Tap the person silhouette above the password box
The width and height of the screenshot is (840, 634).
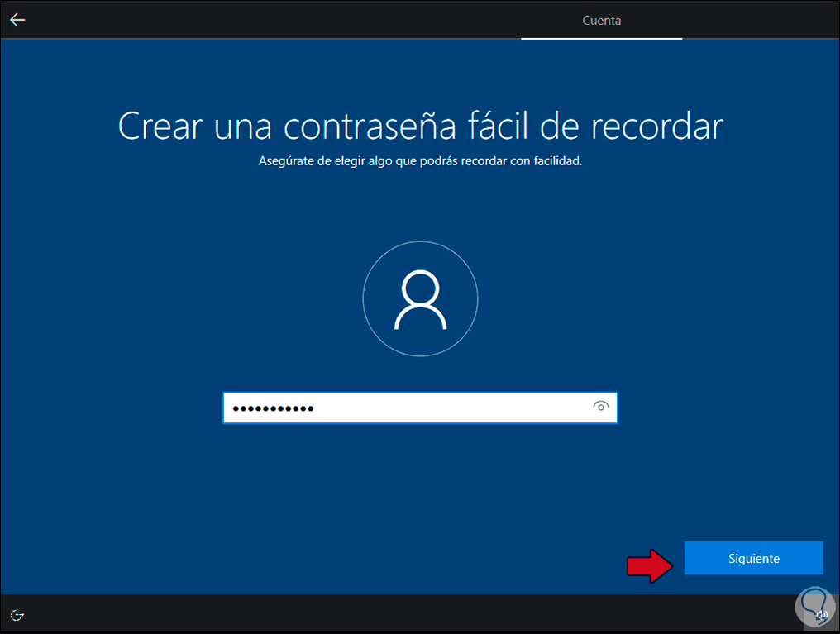pyautogui.click(x=420, y=298)
